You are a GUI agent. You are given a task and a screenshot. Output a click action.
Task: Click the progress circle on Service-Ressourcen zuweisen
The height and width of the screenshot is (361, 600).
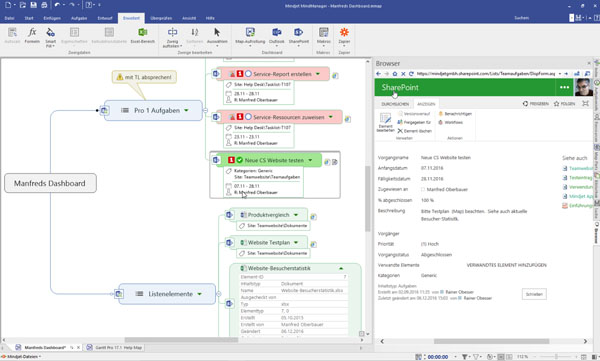coord(248,117)
